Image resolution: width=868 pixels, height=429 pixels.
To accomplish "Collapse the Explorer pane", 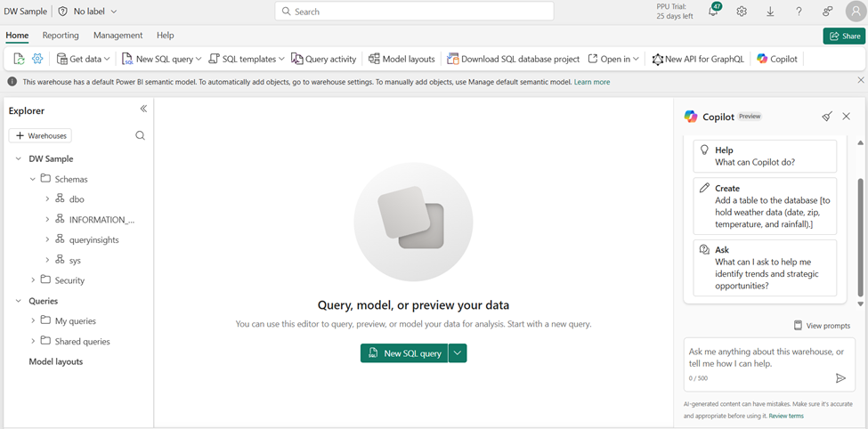I will [143, 109].
